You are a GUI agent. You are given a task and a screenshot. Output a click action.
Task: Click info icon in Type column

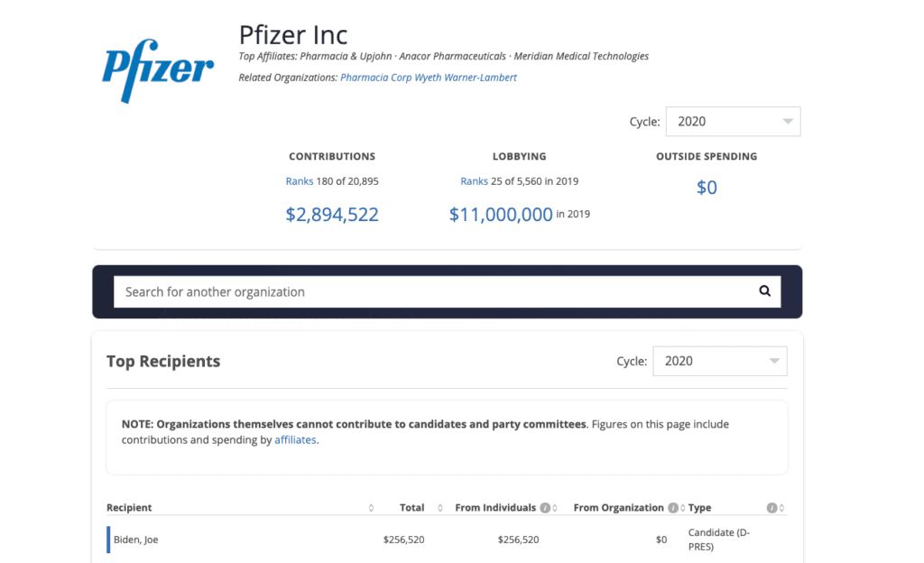[x=772, y=508]
